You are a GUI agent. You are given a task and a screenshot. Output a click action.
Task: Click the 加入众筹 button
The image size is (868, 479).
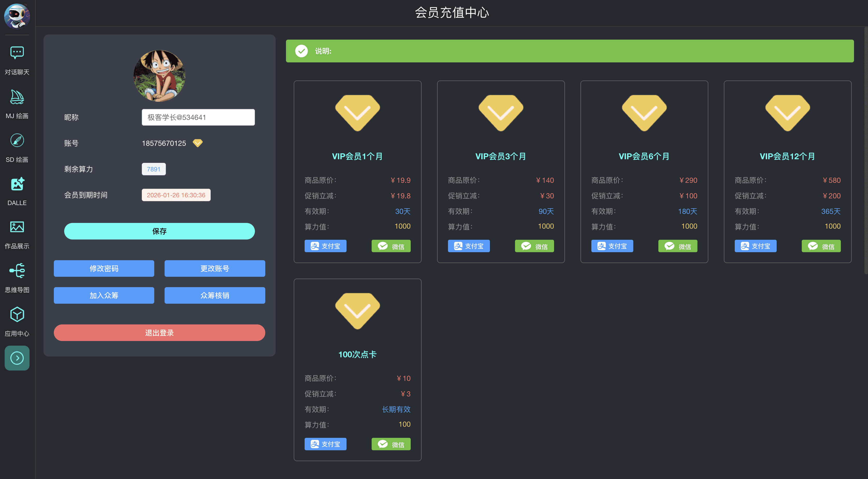tap(104, 295)
